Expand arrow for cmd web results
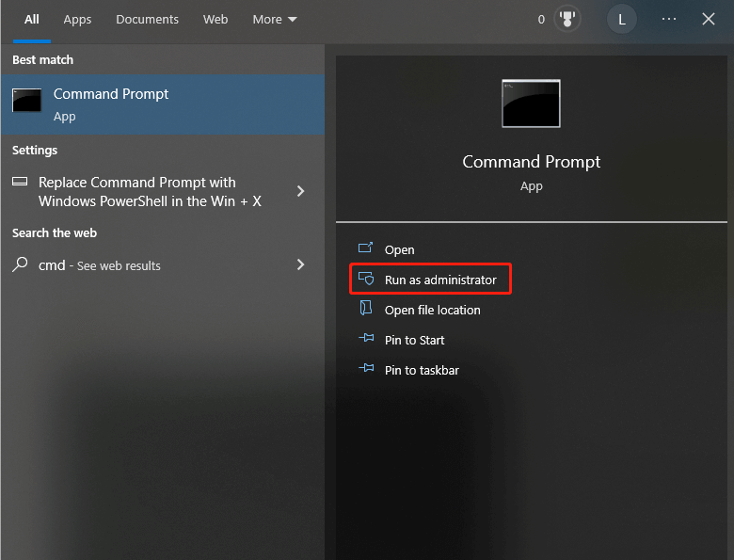Viewport: 734px width, 560px height. click(x=300, y=265)
